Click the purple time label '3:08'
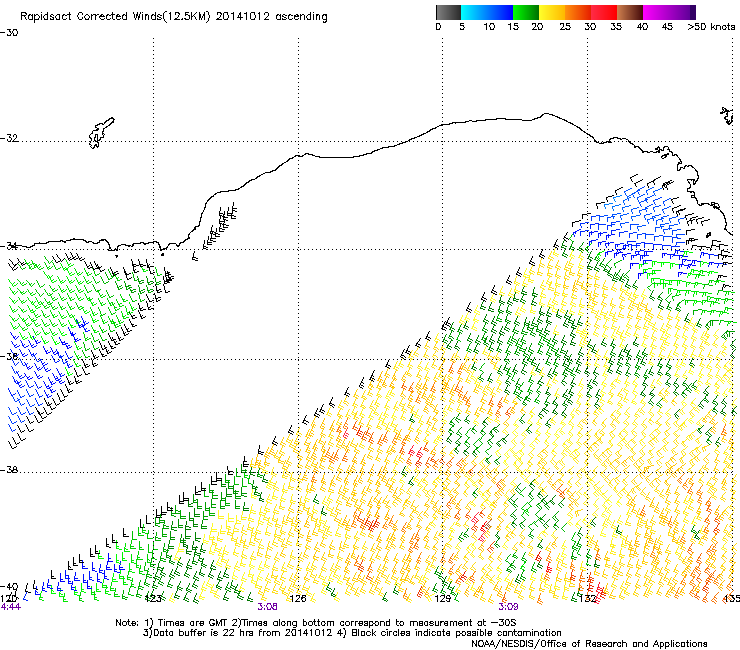The width and height of the screenshot is (740, 650). (267, 607)
